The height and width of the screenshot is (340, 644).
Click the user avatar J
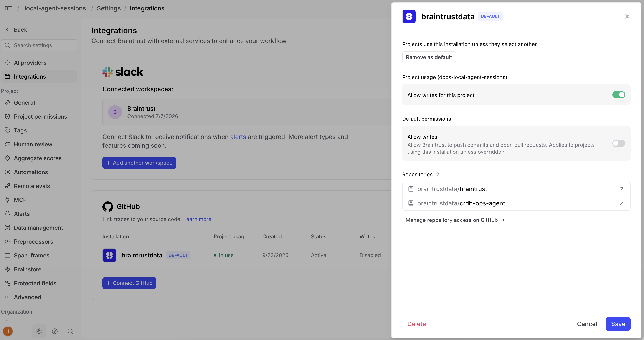(8, 331)
